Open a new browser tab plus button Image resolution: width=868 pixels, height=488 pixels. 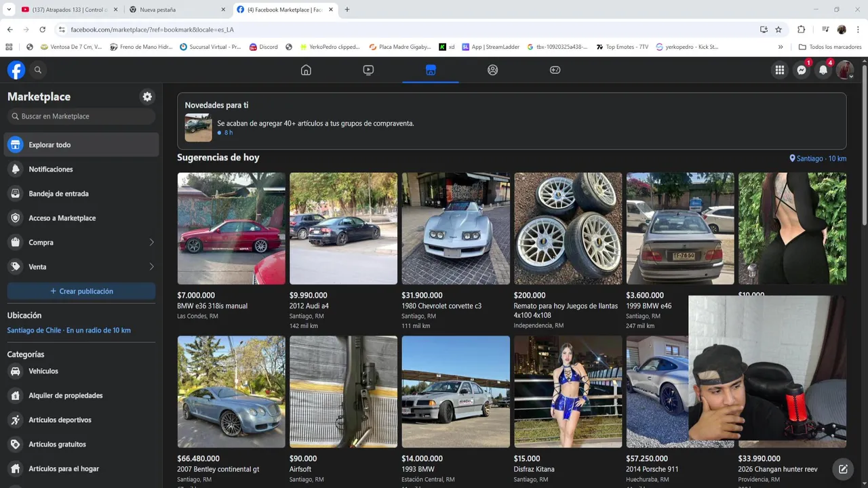tap(347, 9)
